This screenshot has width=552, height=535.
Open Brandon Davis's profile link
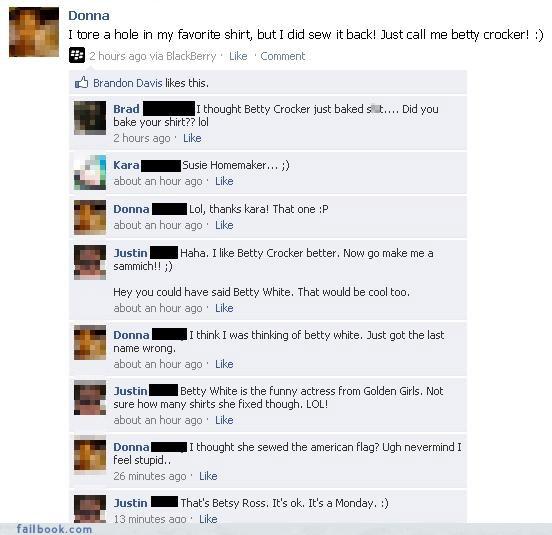click(x=127, y=83)
